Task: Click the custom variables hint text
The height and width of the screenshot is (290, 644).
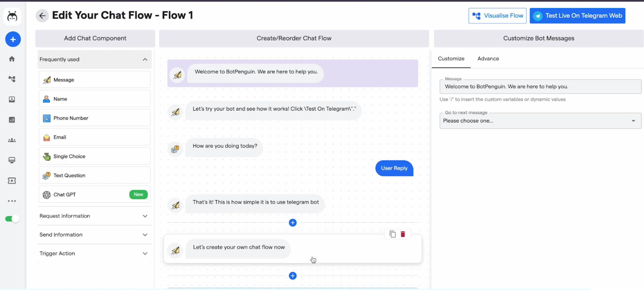Action: [x=502, y=99]
